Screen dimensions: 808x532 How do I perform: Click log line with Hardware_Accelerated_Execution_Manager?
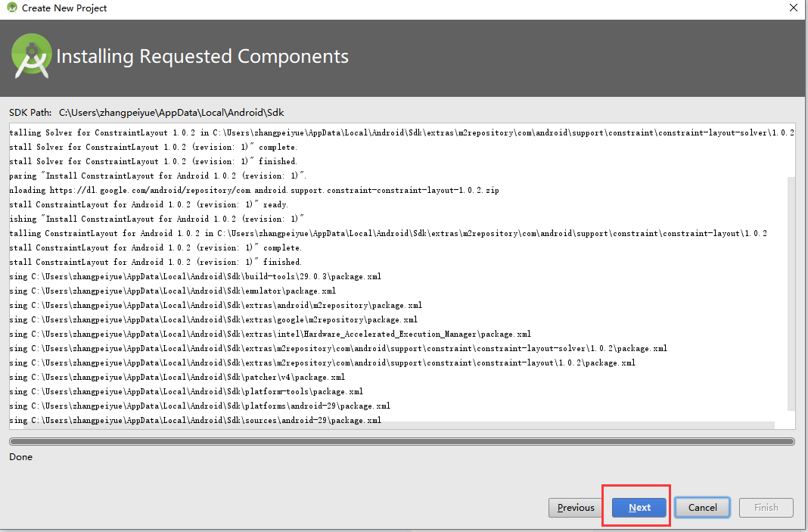point(270,334)
